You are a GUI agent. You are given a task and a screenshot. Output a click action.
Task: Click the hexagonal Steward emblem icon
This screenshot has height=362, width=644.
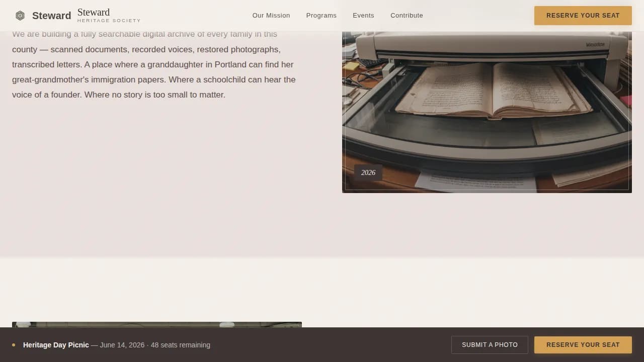pos(20,16)
